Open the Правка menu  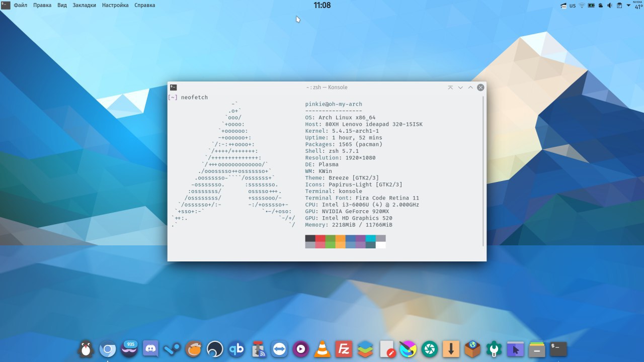(x=43, y=5)
